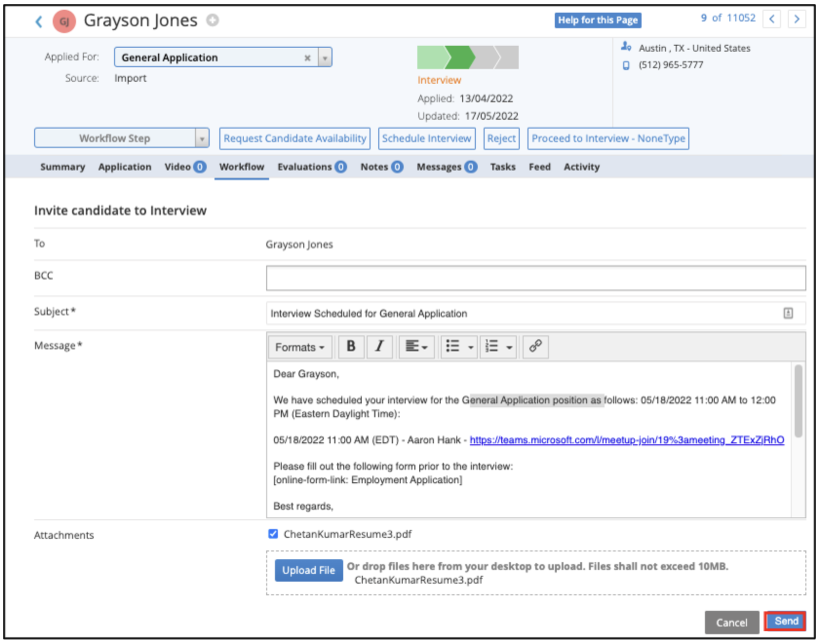The image size is (820, 644).
Task: Open the Notes tab
Action: (382, 167)
